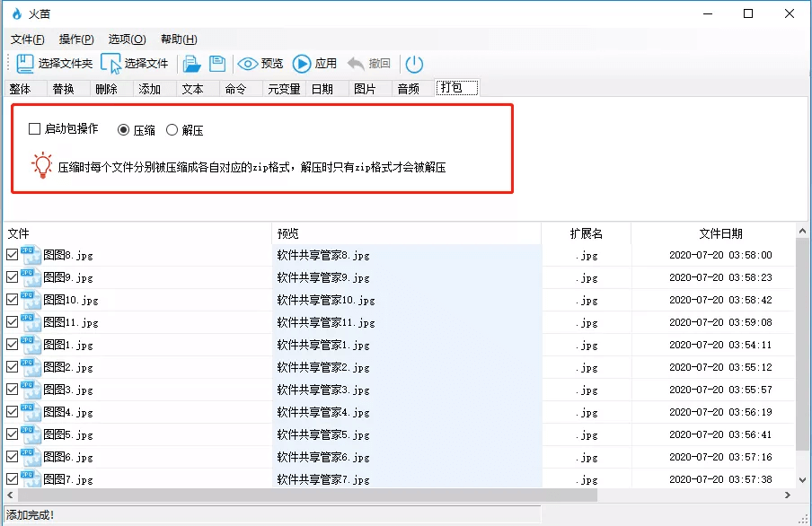Sort by the 扩展名 column header
This screenshot has height=526, width=812.
click(586, 233)
